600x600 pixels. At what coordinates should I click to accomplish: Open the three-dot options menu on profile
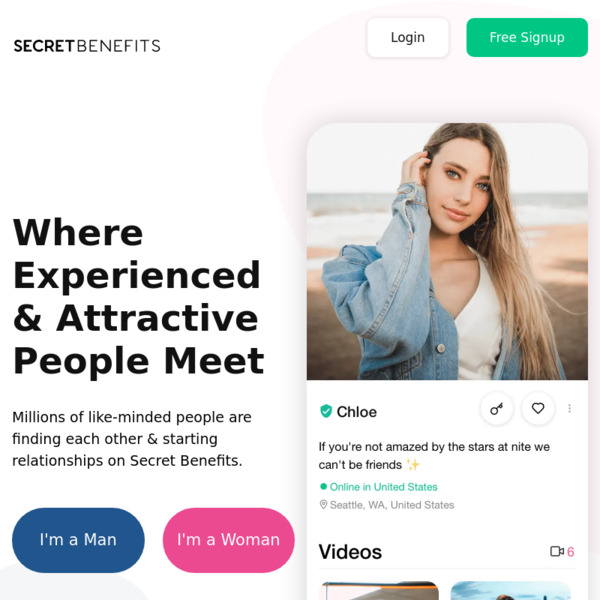[x=569, y=409]
